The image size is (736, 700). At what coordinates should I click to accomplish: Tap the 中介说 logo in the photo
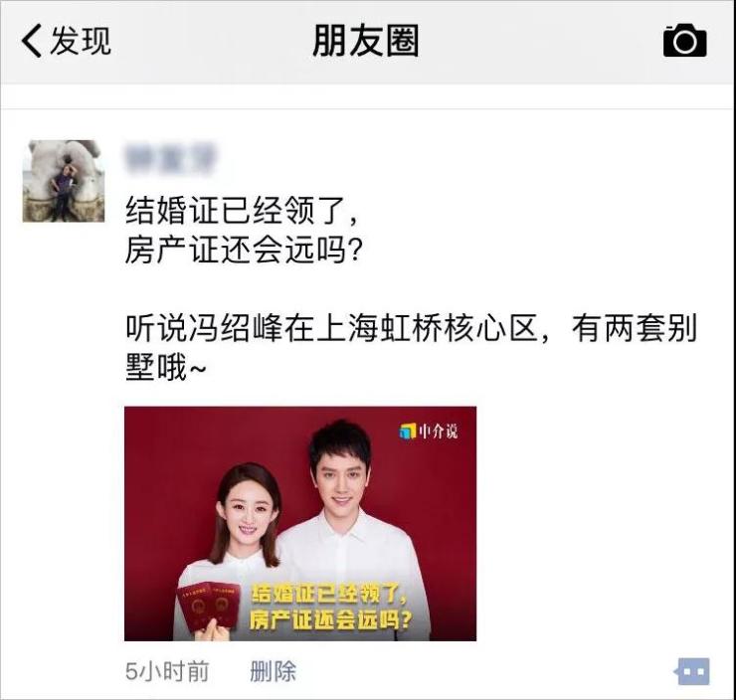click(x=429, y=431)
